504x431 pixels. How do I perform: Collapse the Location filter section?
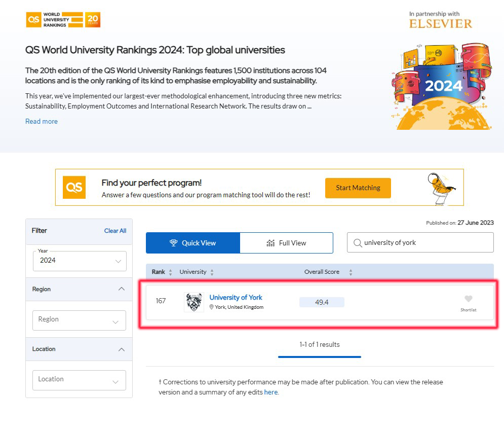(x=122, y=349)
